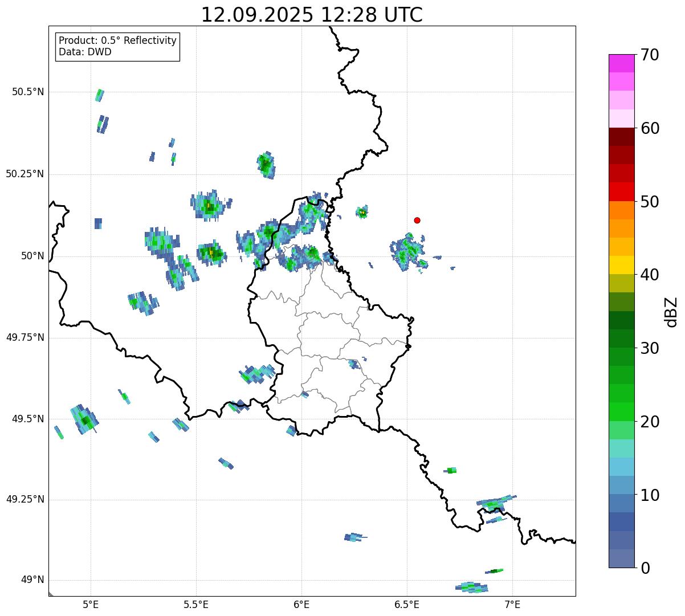Click the radar echo cluster below the red dot

tap(408, 251)
